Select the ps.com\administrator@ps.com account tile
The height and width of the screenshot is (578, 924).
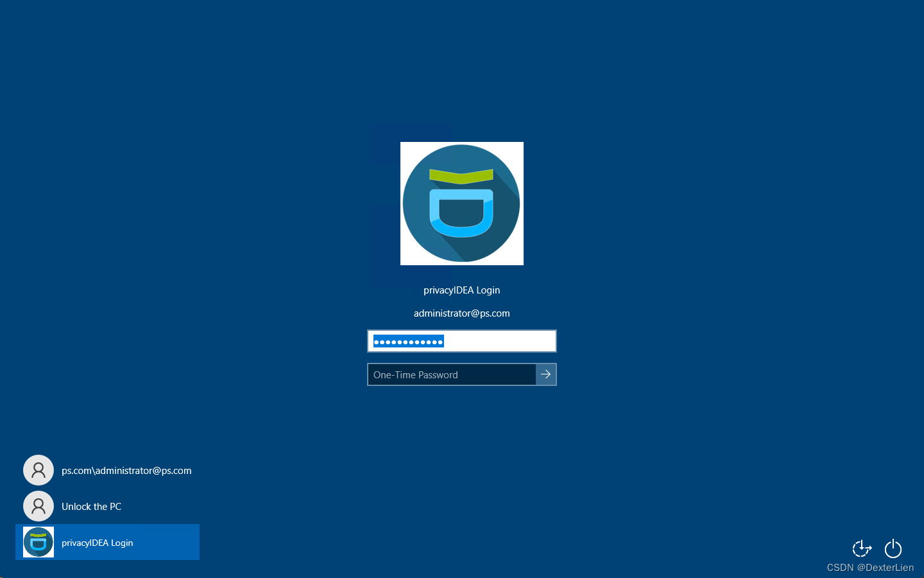[x=107, y=470]
